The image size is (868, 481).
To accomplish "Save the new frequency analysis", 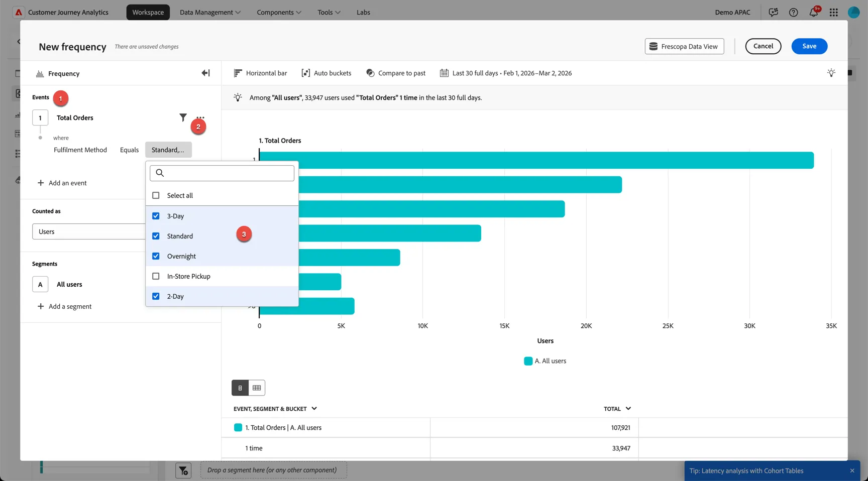I will tap(809, 46).
